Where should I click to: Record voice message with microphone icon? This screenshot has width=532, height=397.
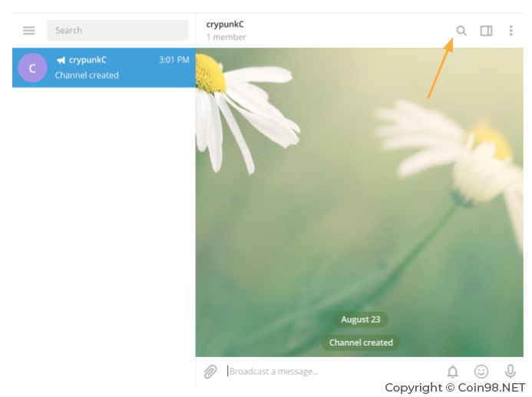coord(511,372)
